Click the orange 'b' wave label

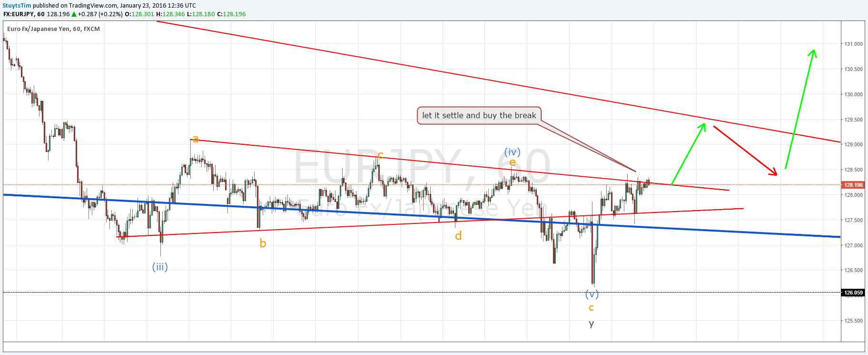(x=263, y=243)
